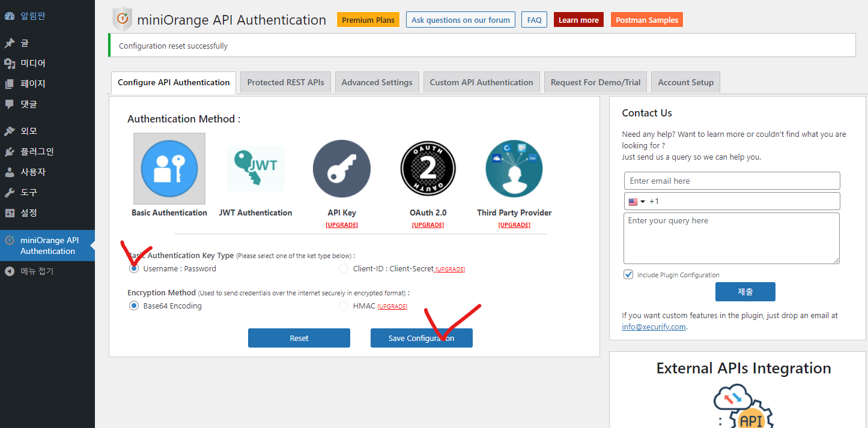868x428 pixels.
Task: Select the OAuth 2.0 icon
Action: (428, 169)
